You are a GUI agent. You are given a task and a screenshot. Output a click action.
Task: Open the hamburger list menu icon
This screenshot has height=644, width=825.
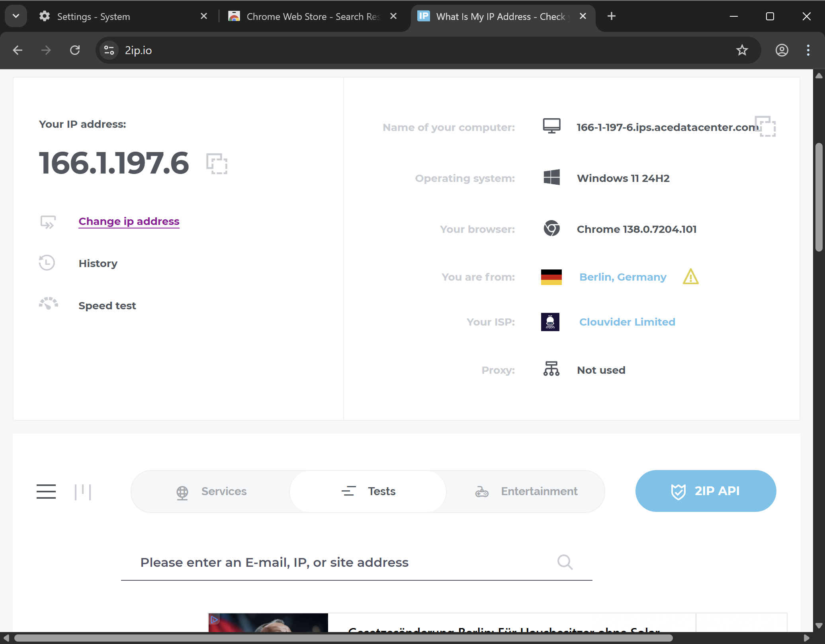46,492
